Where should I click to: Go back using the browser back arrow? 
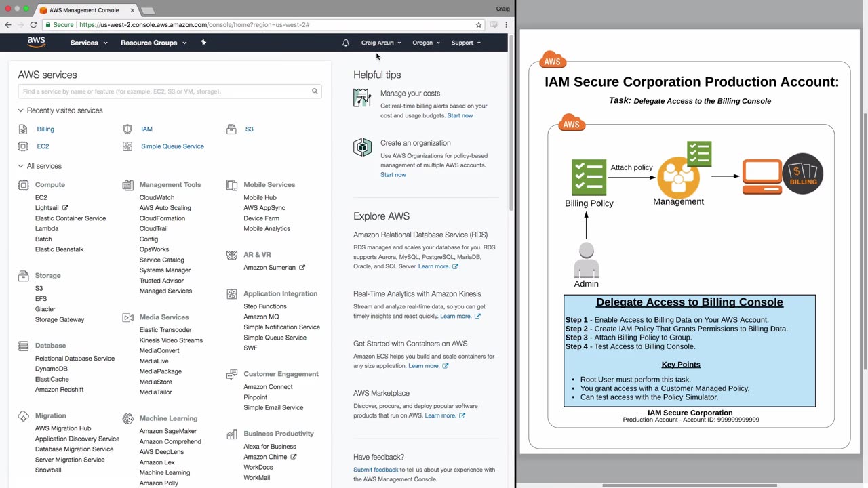pyautogui.click(x=8, y=24)
